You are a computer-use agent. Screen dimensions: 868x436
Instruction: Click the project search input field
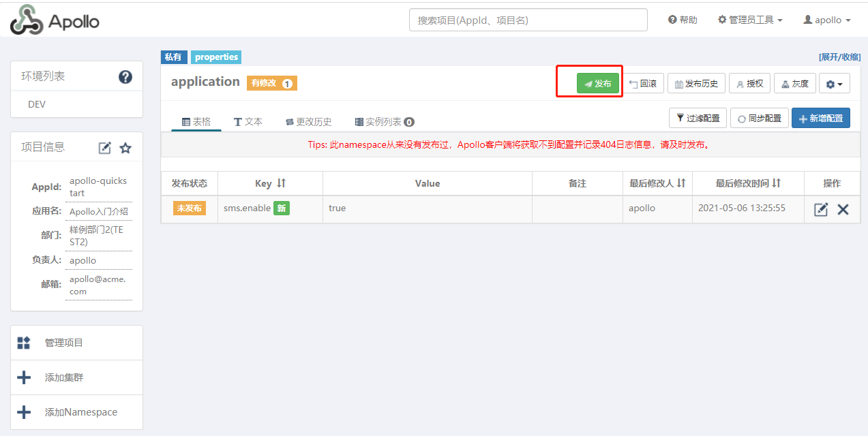528,20
